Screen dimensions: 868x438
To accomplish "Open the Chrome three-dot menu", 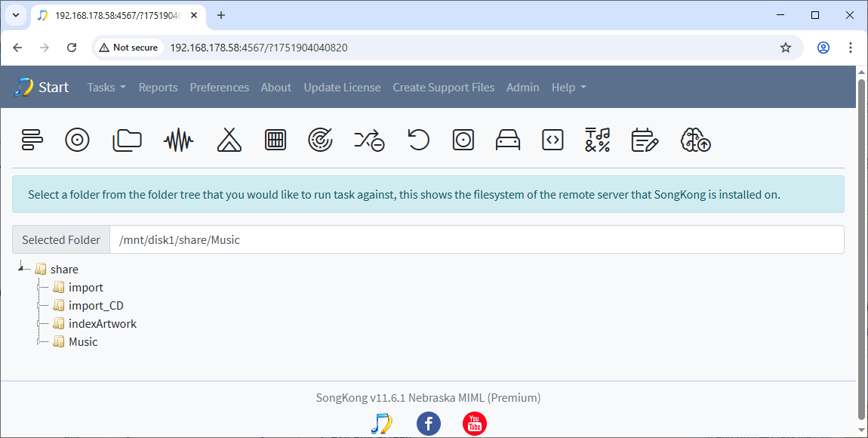I will click(851, 48).
